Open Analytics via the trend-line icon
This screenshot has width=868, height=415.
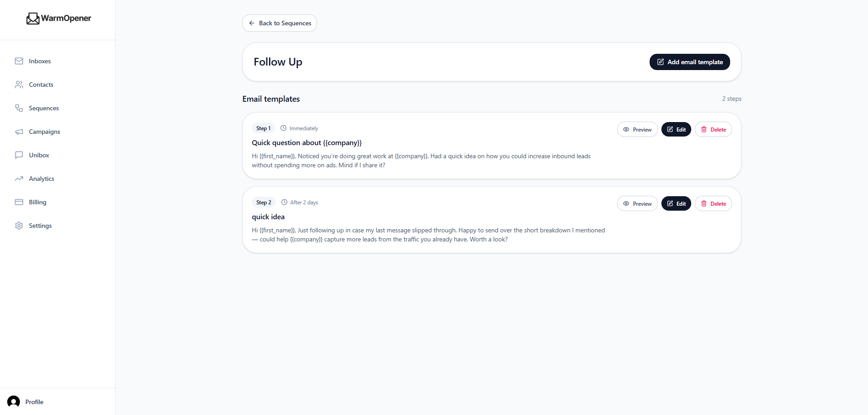coord(19,179)
